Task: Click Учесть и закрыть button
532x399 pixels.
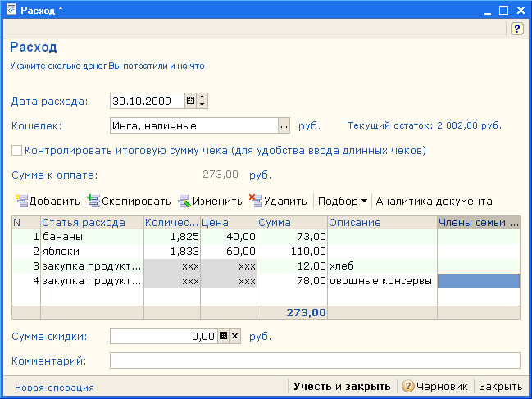Action: click(x=342, y=387)
